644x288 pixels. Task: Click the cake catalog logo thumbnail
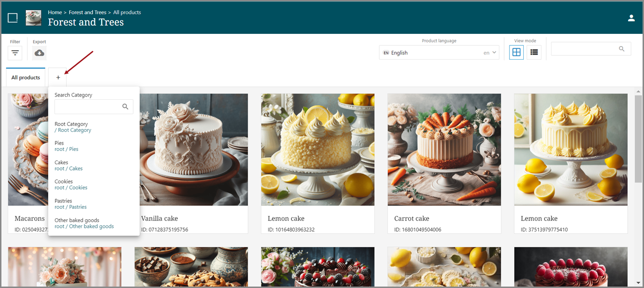[x=33, y=18]
